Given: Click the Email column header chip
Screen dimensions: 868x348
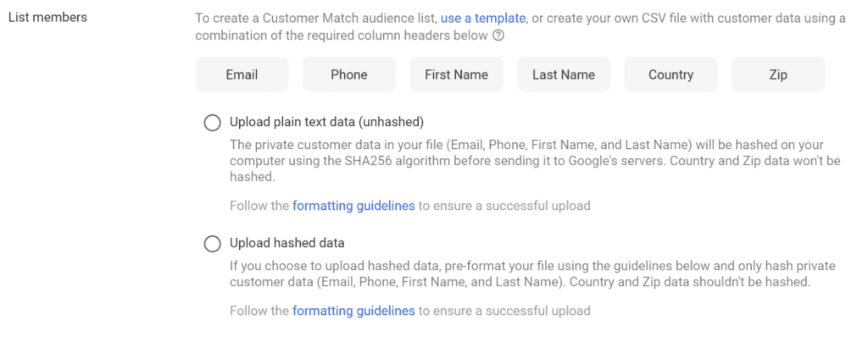Looking at the screenshot, I should [242, 75].
